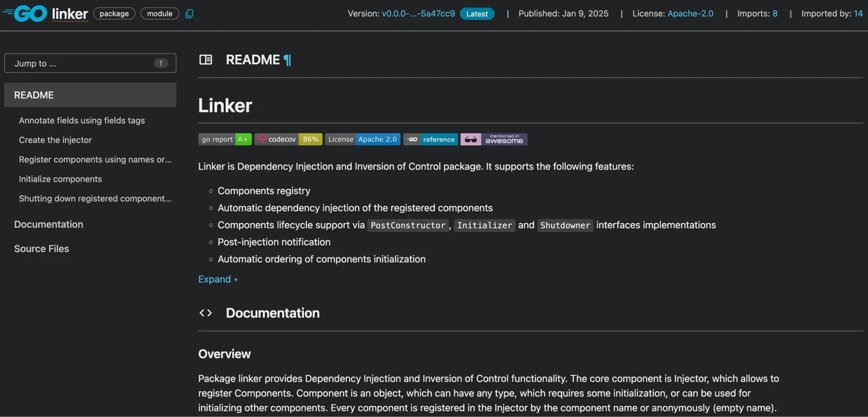868x417 pixels.
Task: Click the Jump to search field
Action: pos(90,64)
